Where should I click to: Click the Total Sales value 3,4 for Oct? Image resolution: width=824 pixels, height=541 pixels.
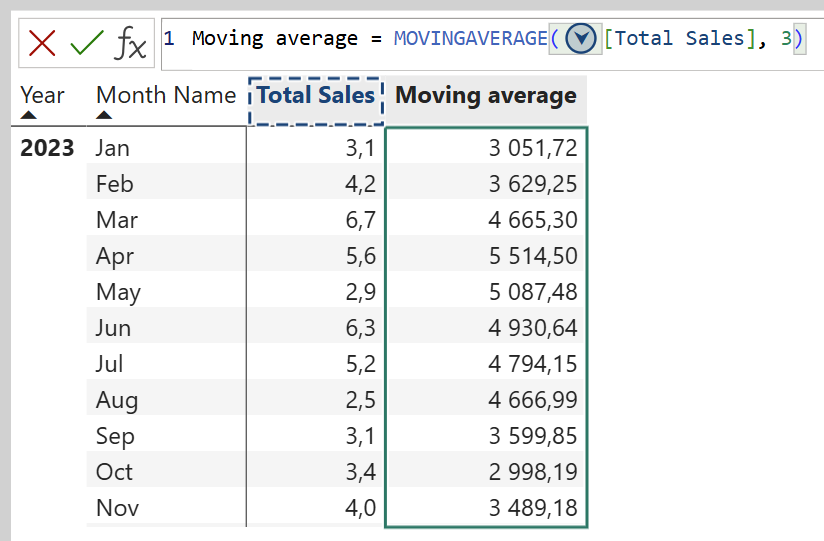[360, 472]
